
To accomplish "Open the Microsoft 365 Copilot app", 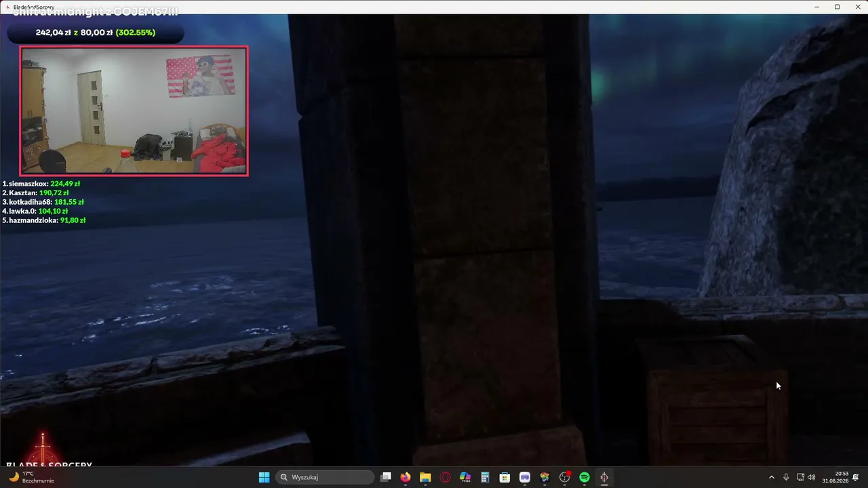I will pos(465,477).
